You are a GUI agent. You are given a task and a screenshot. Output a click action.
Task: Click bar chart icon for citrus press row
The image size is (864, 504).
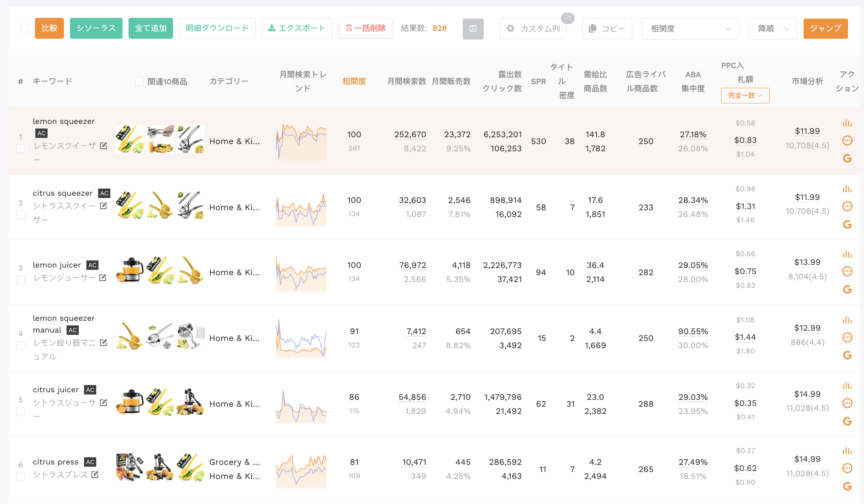coord(847,451)
